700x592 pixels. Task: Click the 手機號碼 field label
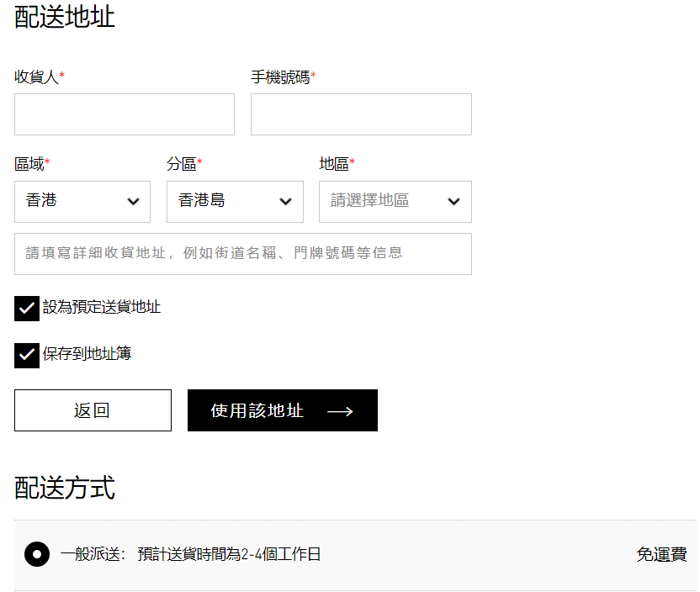tap(280, 77)
